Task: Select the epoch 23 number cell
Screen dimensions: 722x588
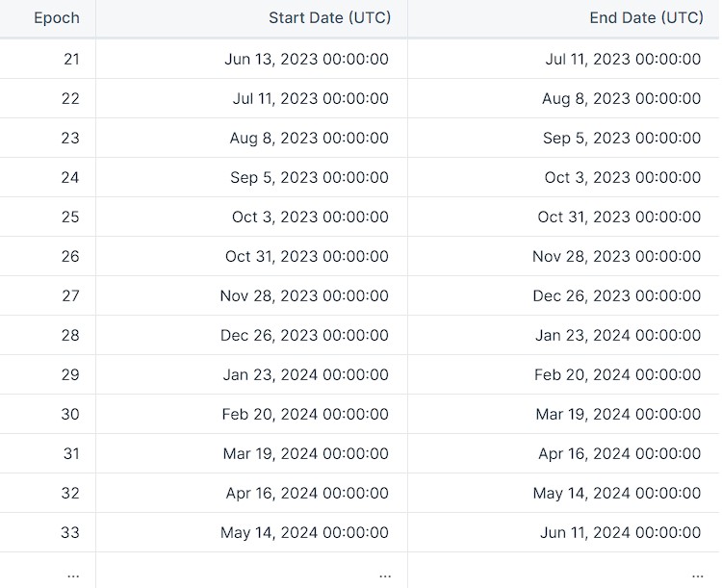Action: click(70, 138)
